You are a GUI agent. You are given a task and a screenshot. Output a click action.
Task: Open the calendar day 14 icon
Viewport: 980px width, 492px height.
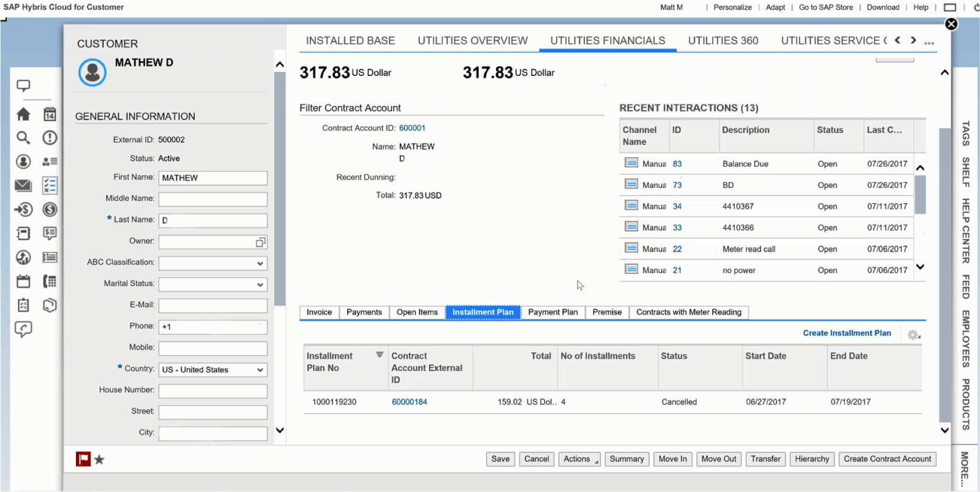click(x=50, y=114)
